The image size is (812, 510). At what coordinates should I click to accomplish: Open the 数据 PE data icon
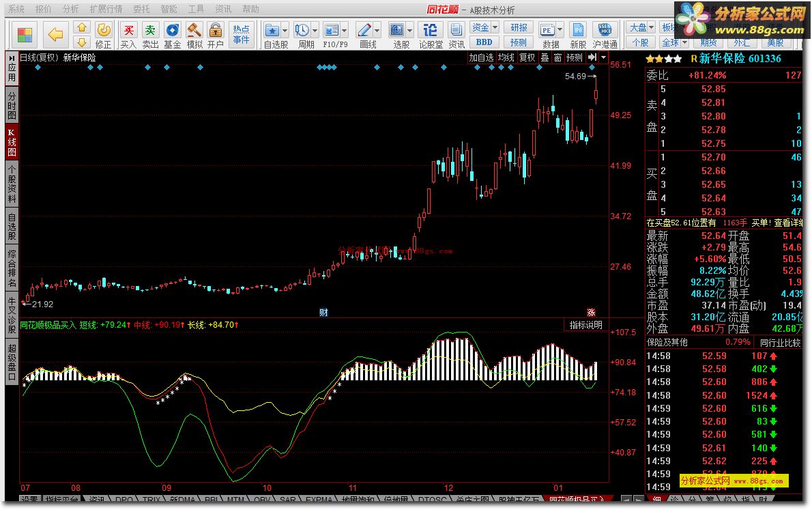pyautogui.click(x=547, y=30)
